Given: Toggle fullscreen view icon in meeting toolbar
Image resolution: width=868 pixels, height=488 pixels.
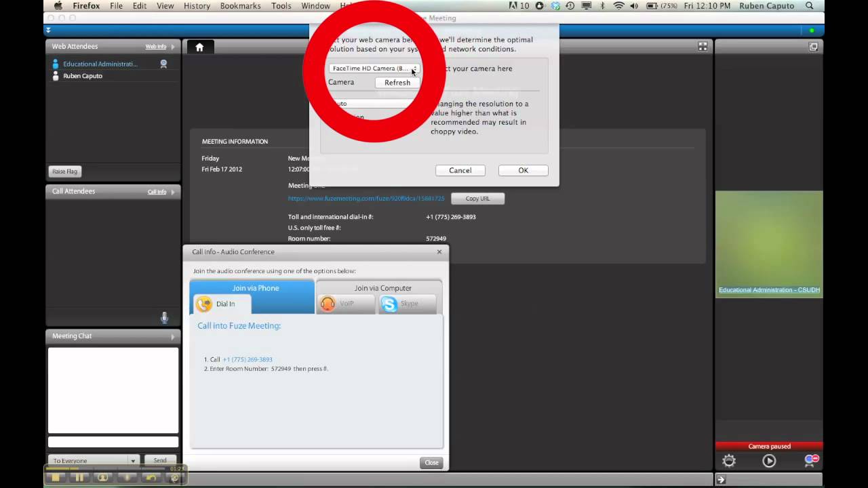Looking at the screenshot, I should pos(703,47).
